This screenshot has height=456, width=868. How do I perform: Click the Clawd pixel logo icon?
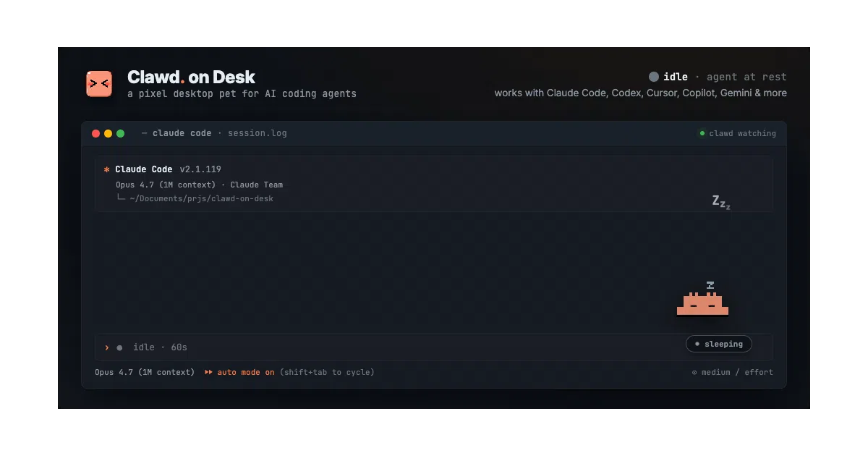pyautogui.click(x=99, y=84)
